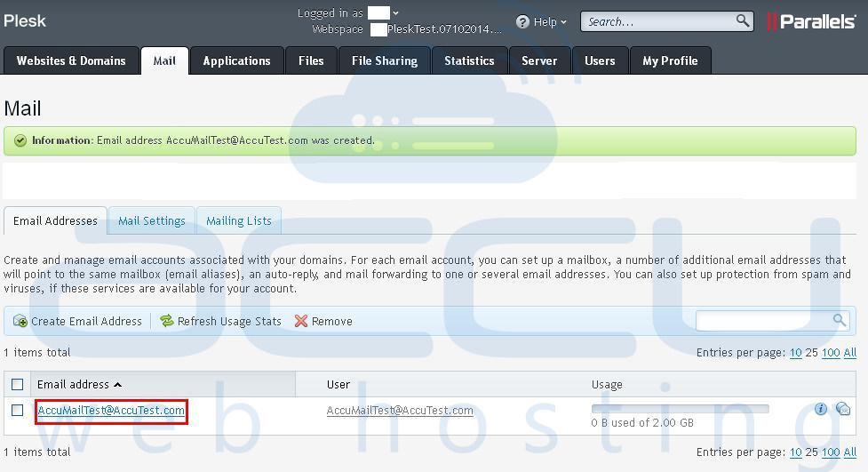Select the Email Addresses sub-tab
The height and width of the screenshot is (472, 868).
(x=55, y=220)
